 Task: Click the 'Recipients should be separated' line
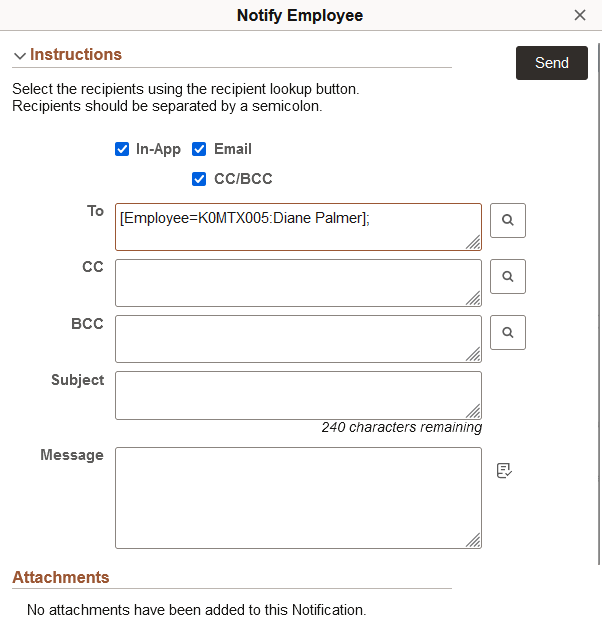tap(167, 106)
